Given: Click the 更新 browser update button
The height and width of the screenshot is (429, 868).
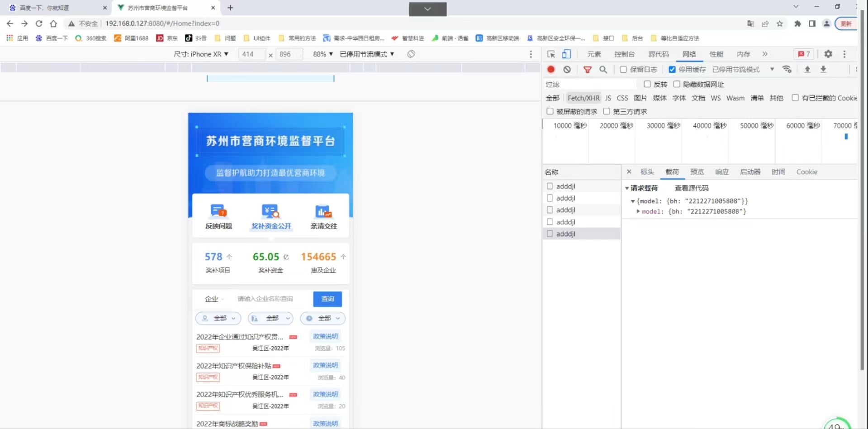Looking at the screenshot, I should click(846, 24).
